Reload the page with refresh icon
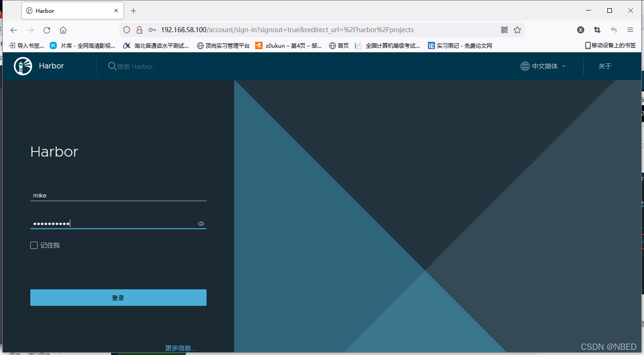The width and height of the screenshot is (644, 355). [47, 30]
